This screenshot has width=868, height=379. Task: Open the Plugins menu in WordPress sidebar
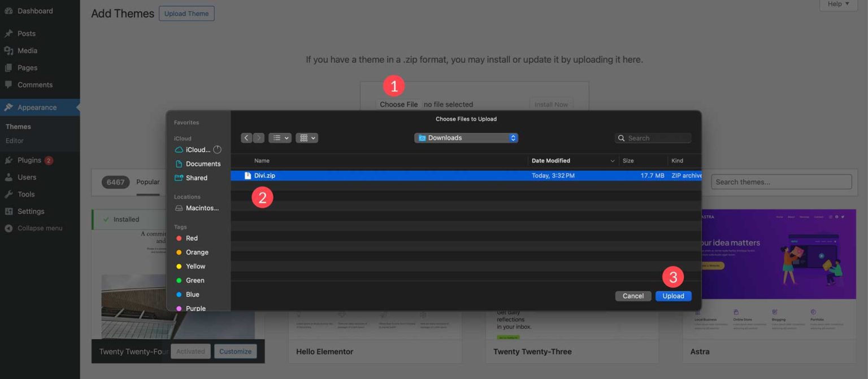pos(29,160)
